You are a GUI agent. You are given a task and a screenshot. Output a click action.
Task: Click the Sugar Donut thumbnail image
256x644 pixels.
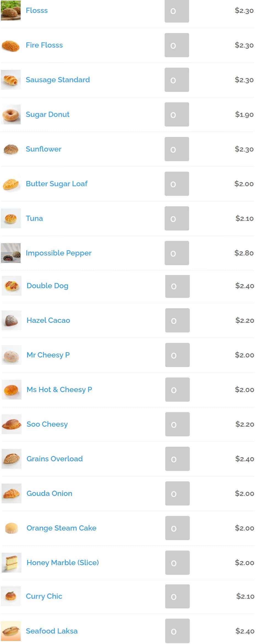pyautogui.click(x=11, y=114)
